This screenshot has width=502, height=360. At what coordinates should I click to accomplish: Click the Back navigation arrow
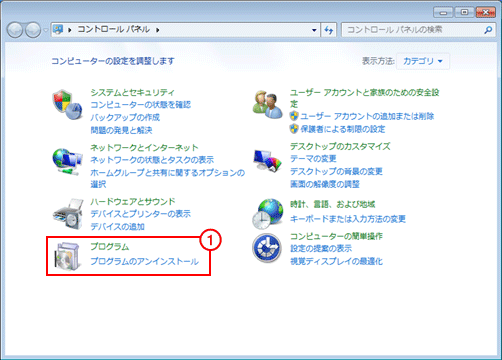[x=15, y=30]
